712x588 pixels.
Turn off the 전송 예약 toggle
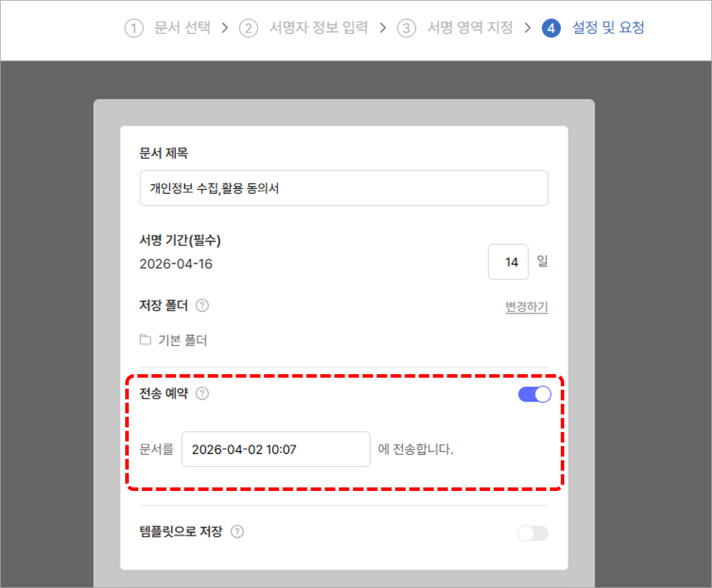point(535,394)
